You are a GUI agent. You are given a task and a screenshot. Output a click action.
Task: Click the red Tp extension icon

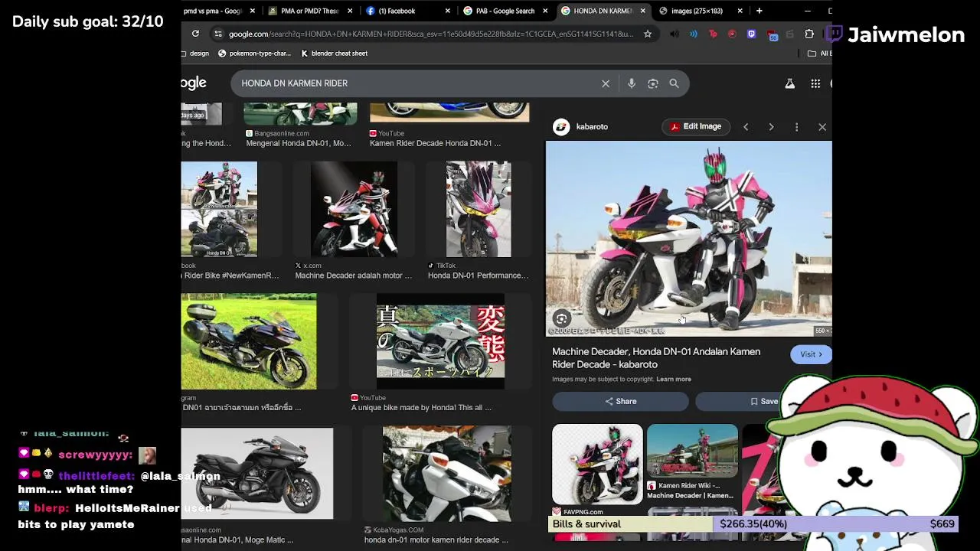(x=713, y=34)
